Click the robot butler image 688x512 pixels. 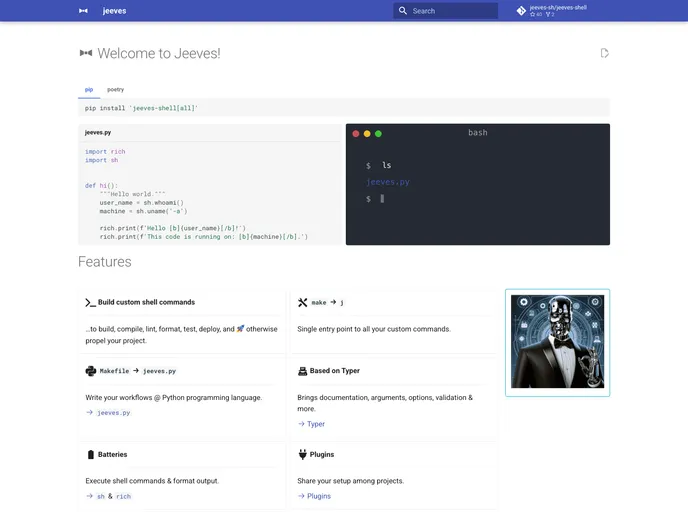point(557,342)
